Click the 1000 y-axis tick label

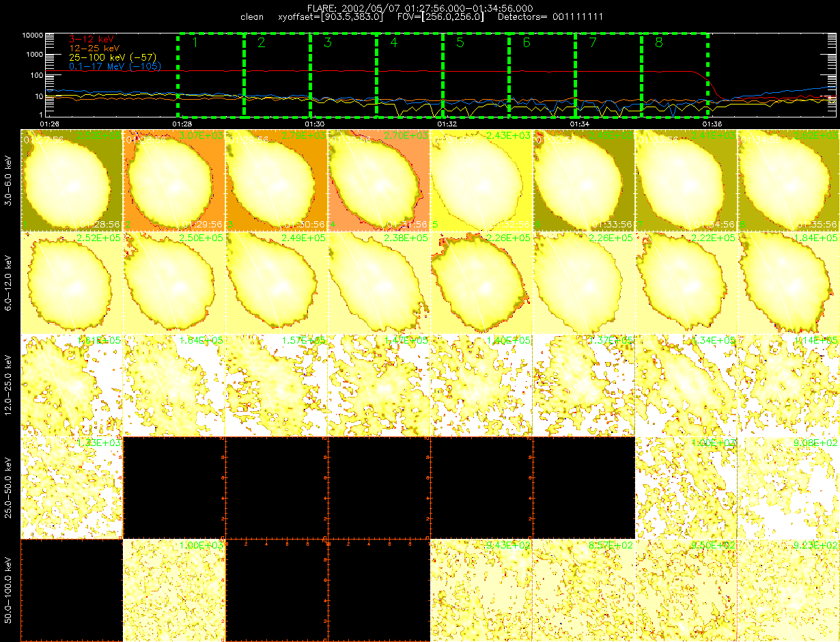click(x=34, y=55)
